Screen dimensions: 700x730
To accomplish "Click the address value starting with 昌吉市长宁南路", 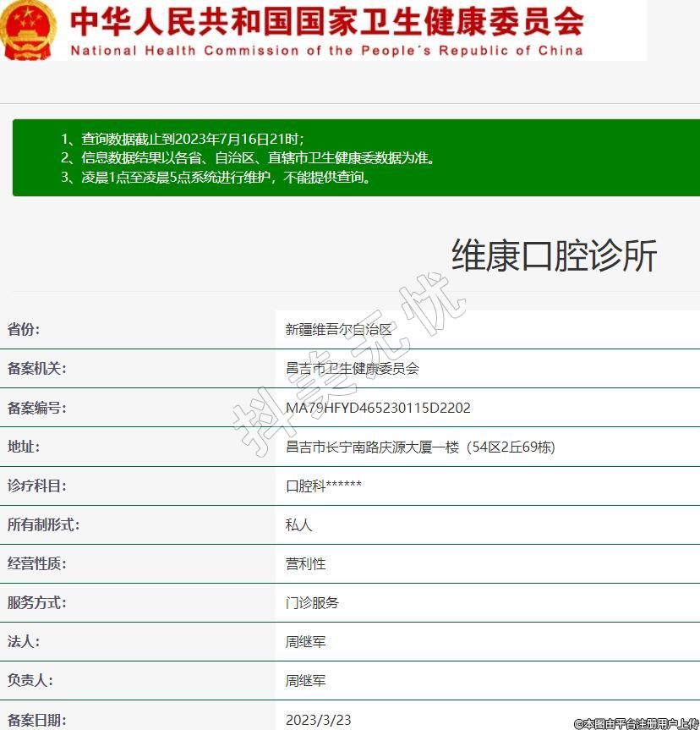I will click(420, 447).
